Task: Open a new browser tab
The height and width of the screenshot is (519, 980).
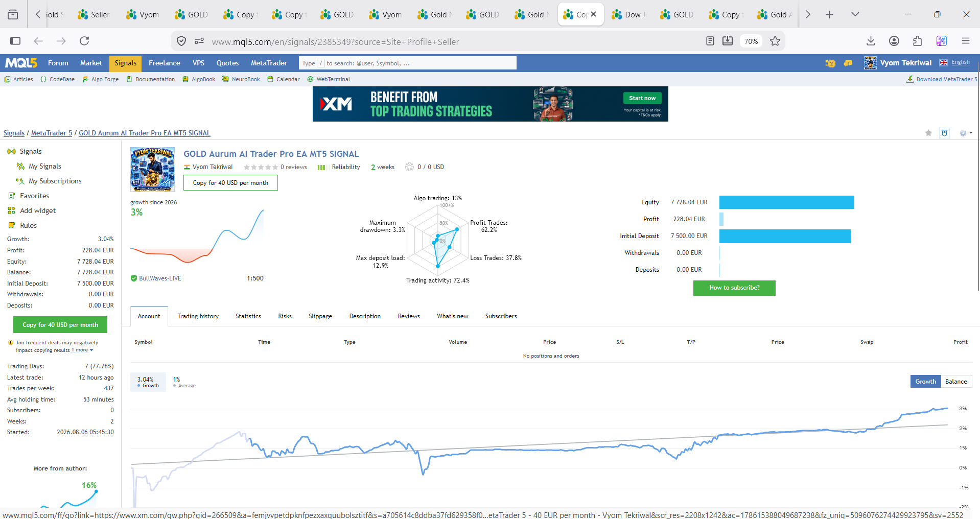Action: pyautogui.click(x=829, y=15)
